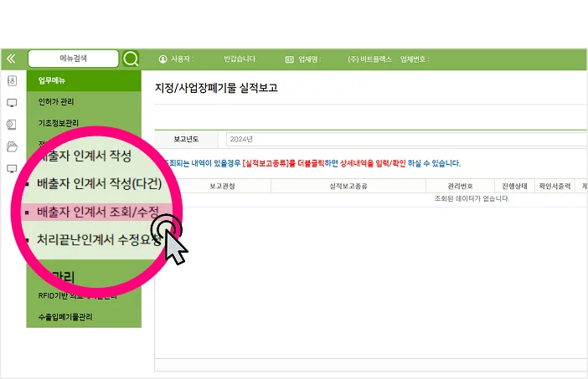This screenshot has height=379, width=588.
Task: Open the gear document icon in left rail
Action: (12, 125)
